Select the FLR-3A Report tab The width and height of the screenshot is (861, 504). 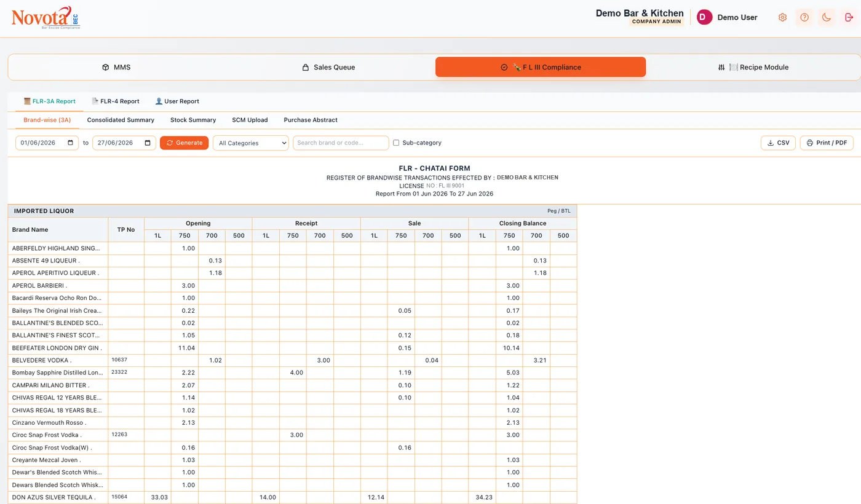(x=49, y=101)
